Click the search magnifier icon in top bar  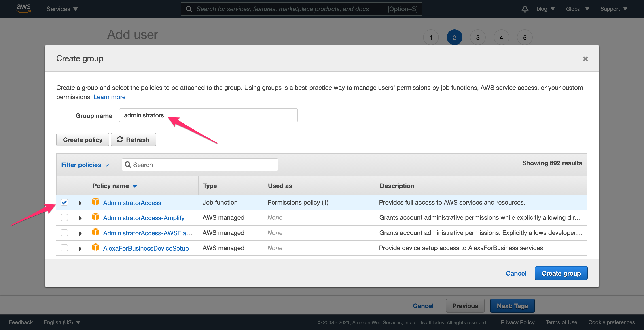click(189, 9)
